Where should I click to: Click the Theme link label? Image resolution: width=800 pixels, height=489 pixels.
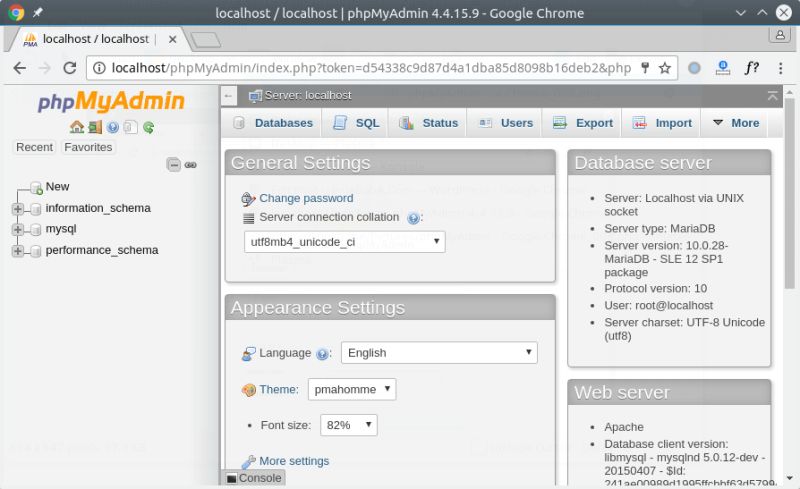[279, 389]
